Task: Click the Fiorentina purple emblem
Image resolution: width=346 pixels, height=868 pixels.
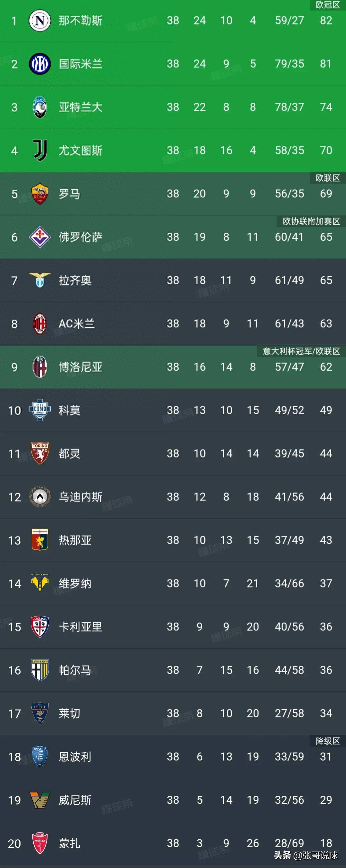Action: tap(40, 237)
